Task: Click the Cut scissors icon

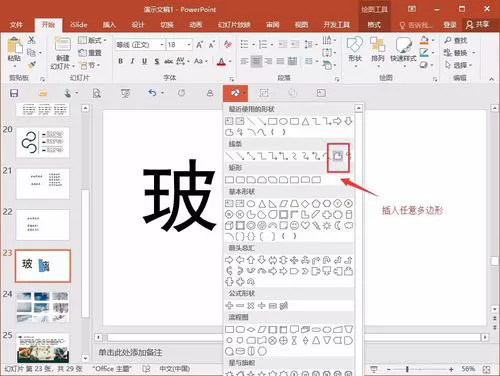Action: tap(32, 40)
